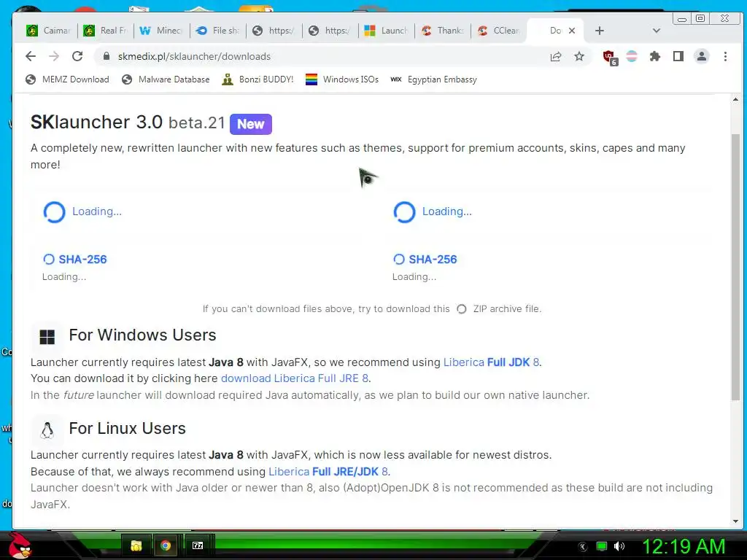Switch to the File sharing tab
The image size is (747, 560).
pos(217,31)
